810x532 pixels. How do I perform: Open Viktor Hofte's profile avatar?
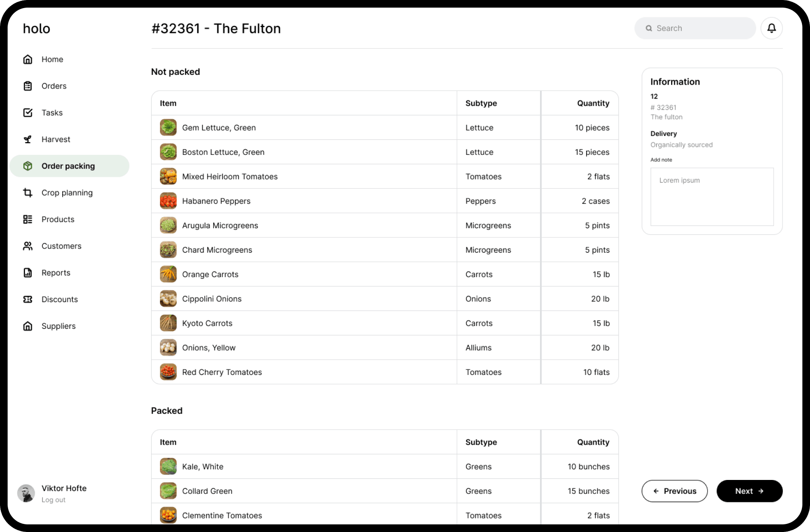pyautogui.click(x=26, y=493)
